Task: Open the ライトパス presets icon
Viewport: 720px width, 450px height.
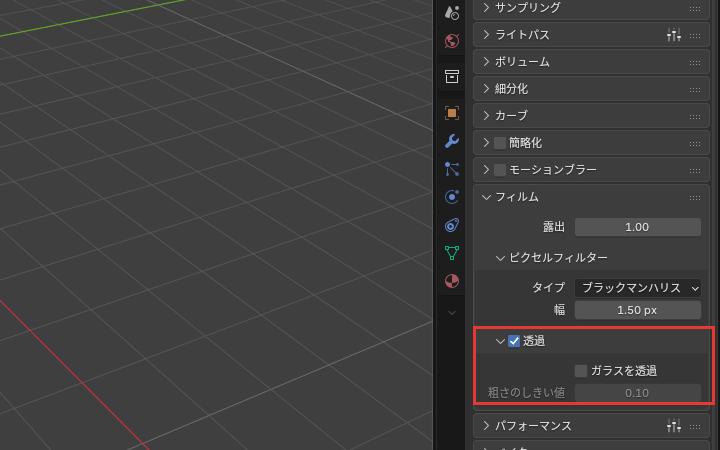Action: pos(674,35)
